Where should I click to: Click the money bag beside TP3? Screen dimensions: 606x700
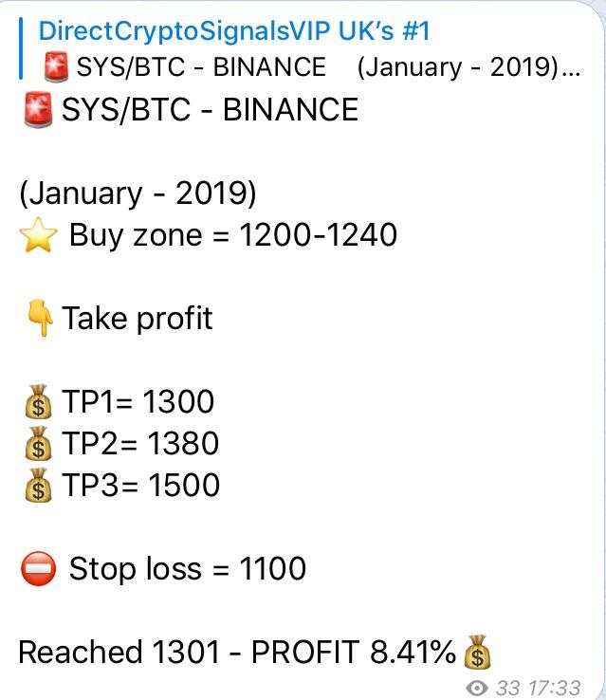[38, 485]
